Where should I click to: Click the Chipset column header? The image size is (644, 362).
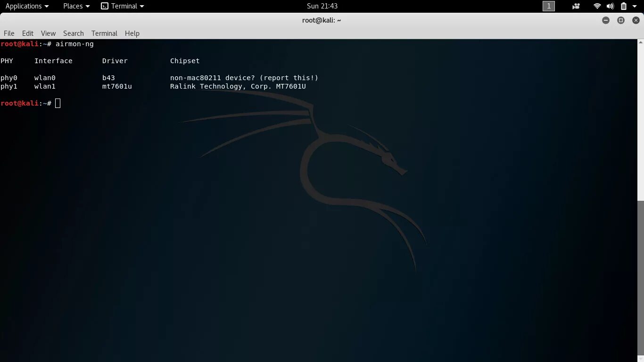[185, 61]
